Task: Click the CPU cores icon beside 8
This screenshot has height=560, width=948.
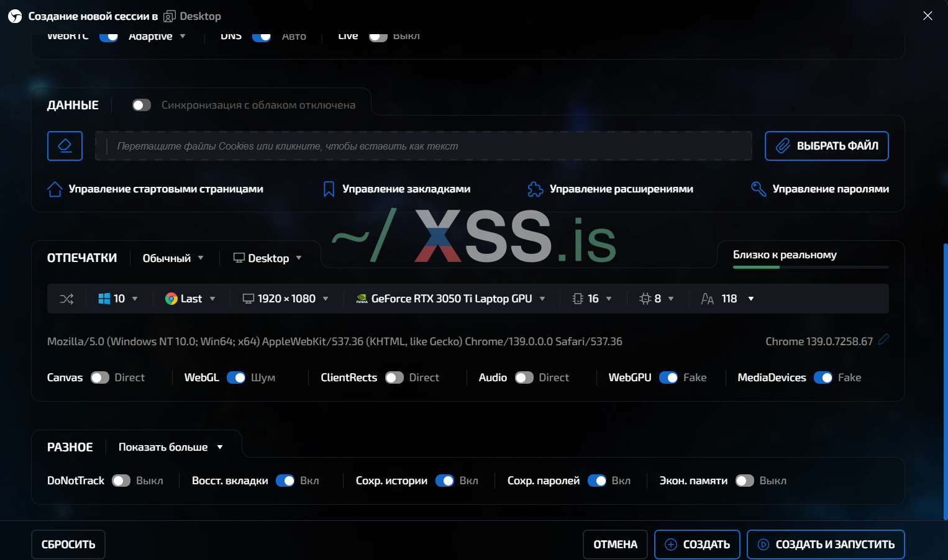Action: 645,299
